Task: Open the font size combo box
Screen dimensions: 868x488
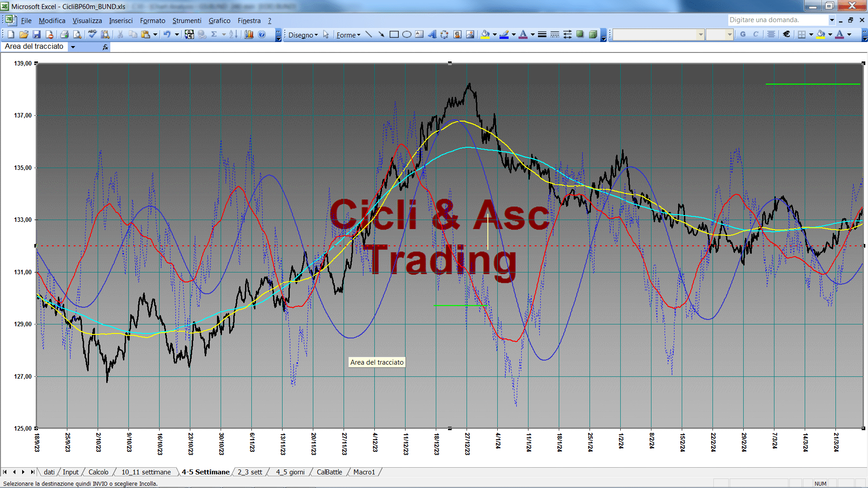Action: click(x=720, y=34)
